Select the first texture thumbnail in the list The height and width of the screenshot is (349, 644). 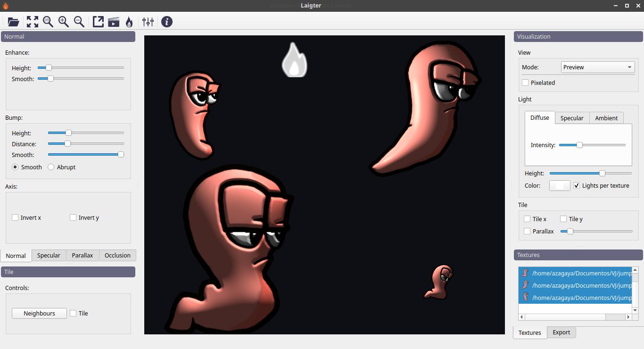pos(525,273)
